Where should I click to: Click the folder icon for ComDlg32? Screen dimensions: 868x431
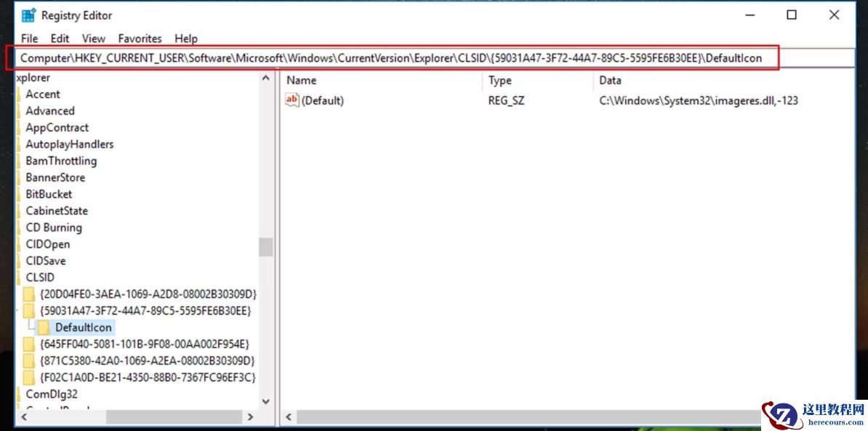pos(19,394)
